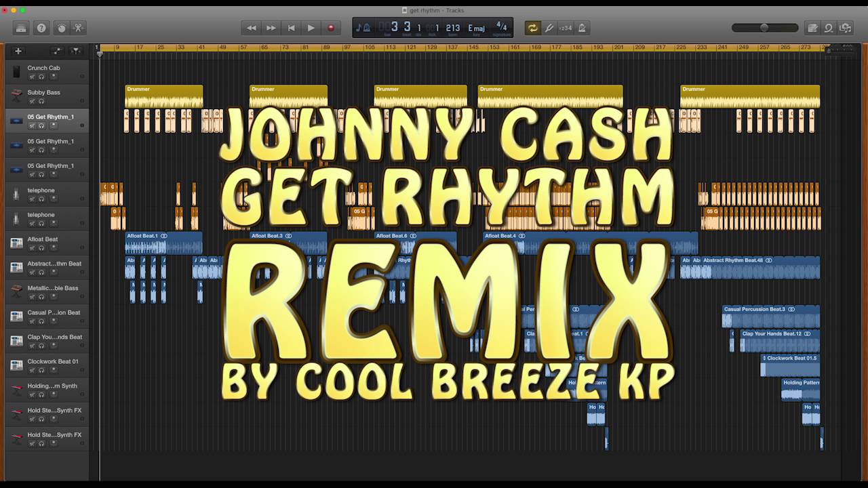Toggle the Metronome button
The width and height of the screenshot is (868, 488).
[582, 28]
